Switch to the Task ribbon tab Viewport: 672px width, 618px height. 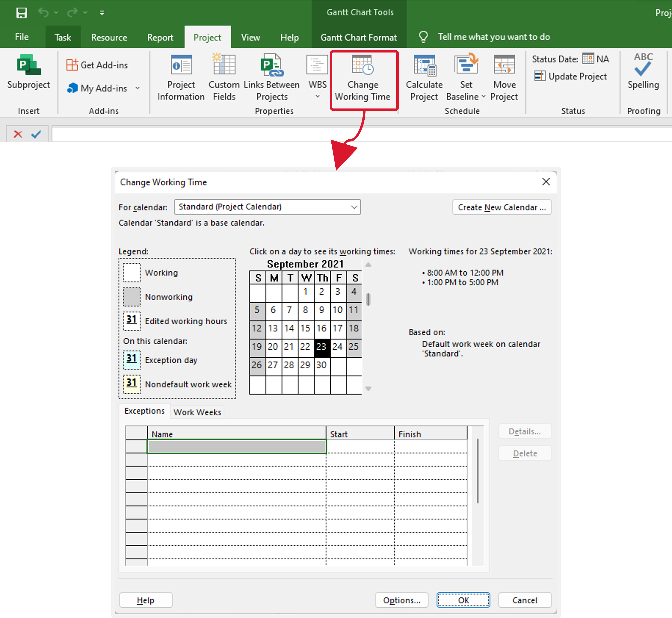63,37
